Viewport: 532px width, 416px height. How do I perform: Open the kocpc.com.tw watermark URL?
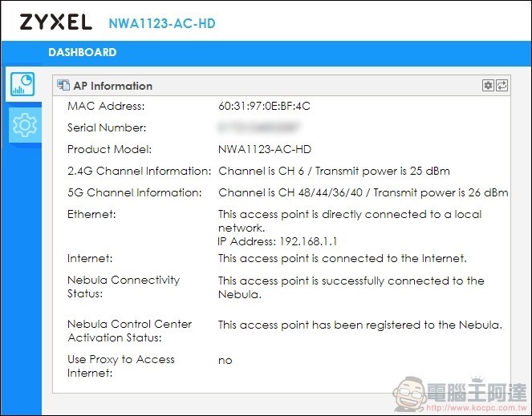point(477,407)
